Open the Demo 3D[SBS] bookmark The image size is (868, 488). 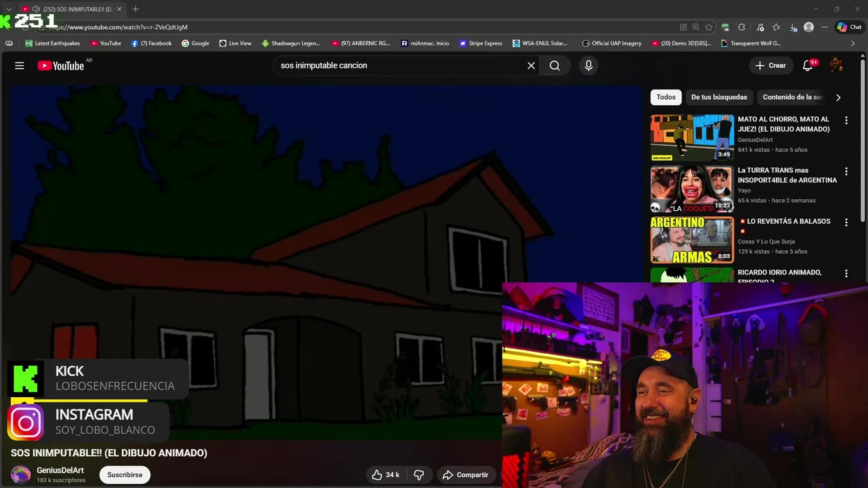click(x=681, y=43)
